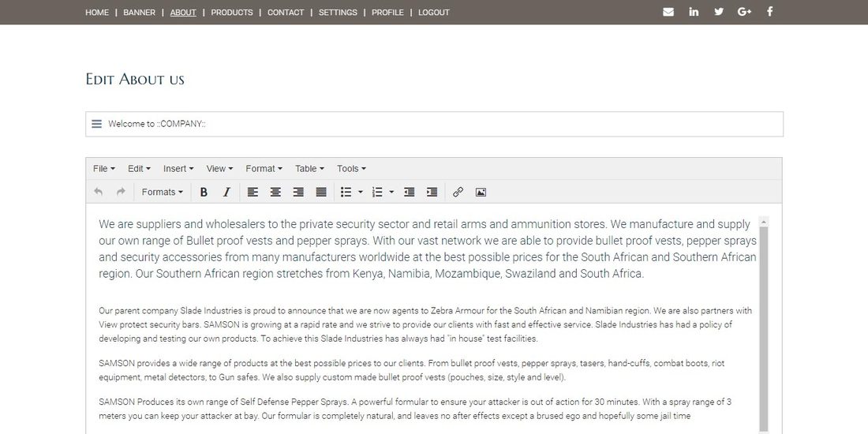Apply bullet list formatting
868x434 pixels.
tap(346, 192)
